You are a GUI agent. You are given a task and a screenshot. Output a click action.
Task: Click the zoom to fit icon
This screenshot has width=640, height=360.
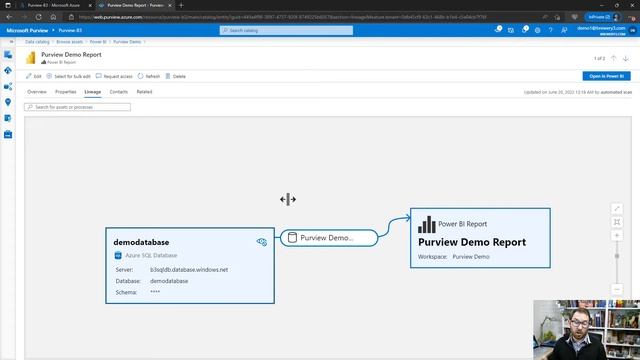[617, 222]
